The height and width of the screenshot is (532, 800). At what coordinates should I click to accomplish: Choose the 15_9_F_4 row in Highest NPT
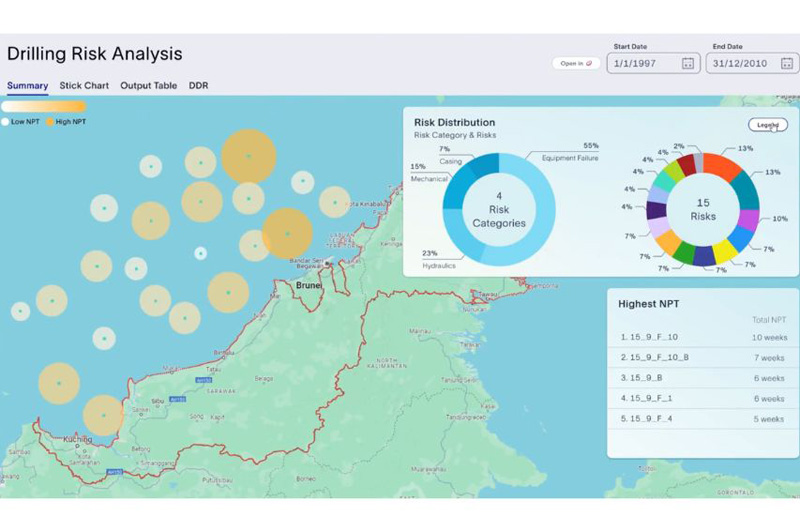(x=703, y=419)
